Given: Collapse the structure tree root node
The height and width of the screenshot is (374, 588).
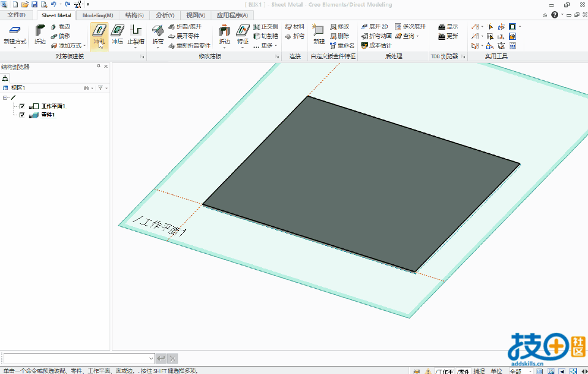Looking at the screenshot, I should point(5,97).
